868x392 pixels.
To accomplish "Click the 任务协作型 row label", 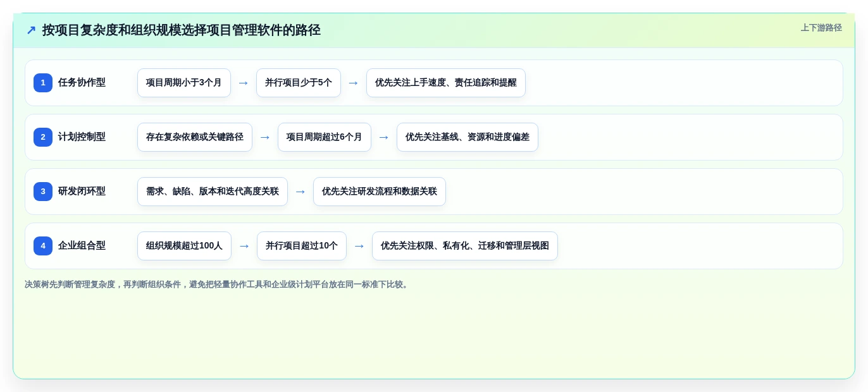I will tap(82, 83).
